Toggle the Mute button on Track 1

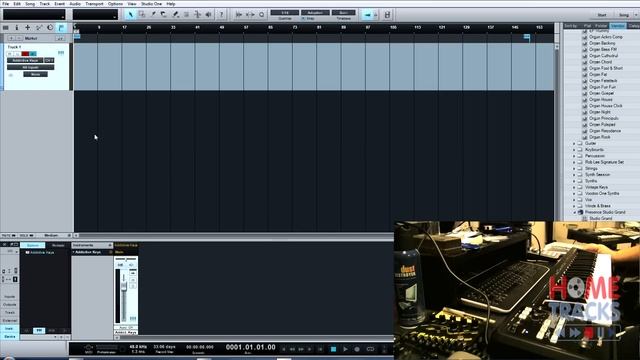9,53
